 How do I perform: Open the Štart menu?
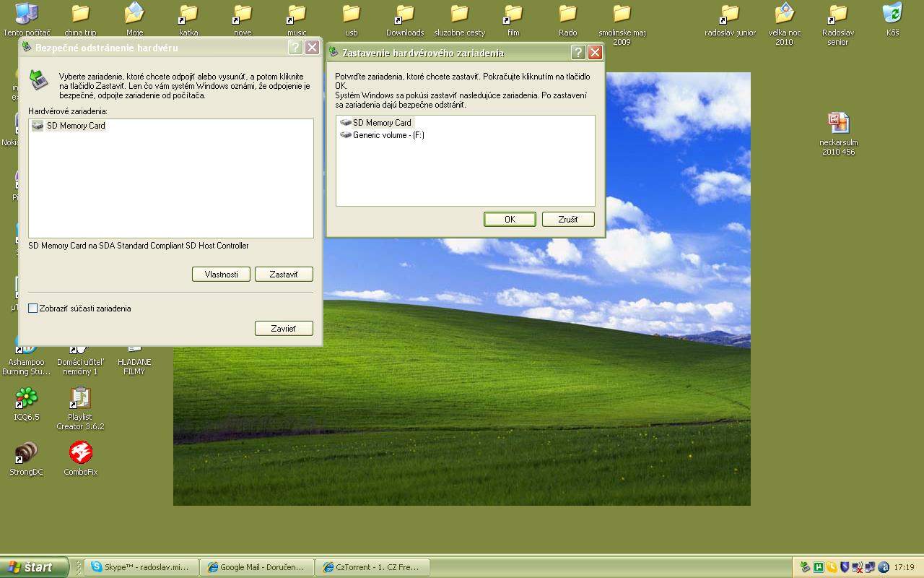[34, 567]
